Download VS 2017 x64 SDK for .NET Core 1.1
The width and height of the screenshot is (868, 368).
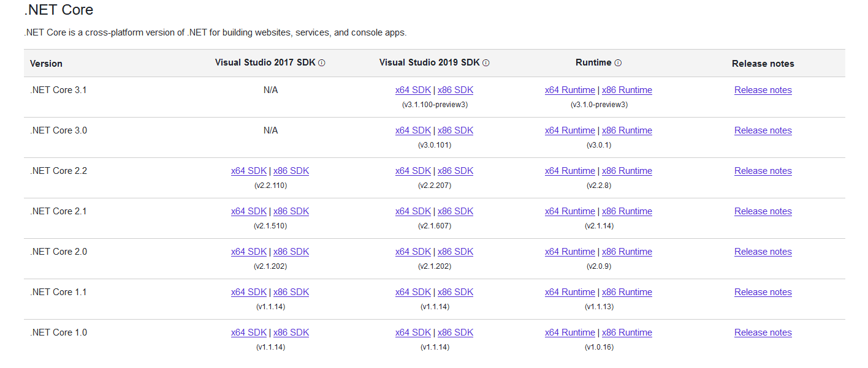pos(249,292)
